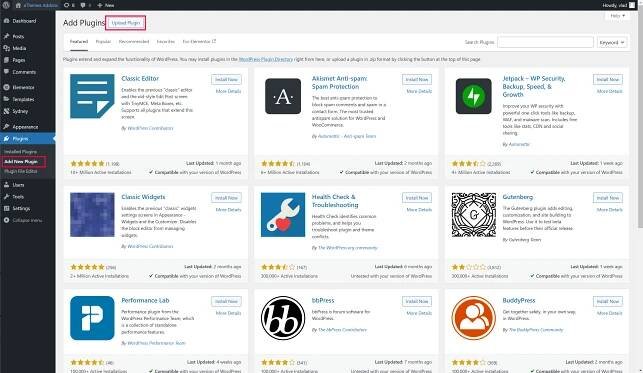This screenshot has height=373, width=643.
Task: Select Plugins in the sidebar
Action: click(x=27, y=139)
